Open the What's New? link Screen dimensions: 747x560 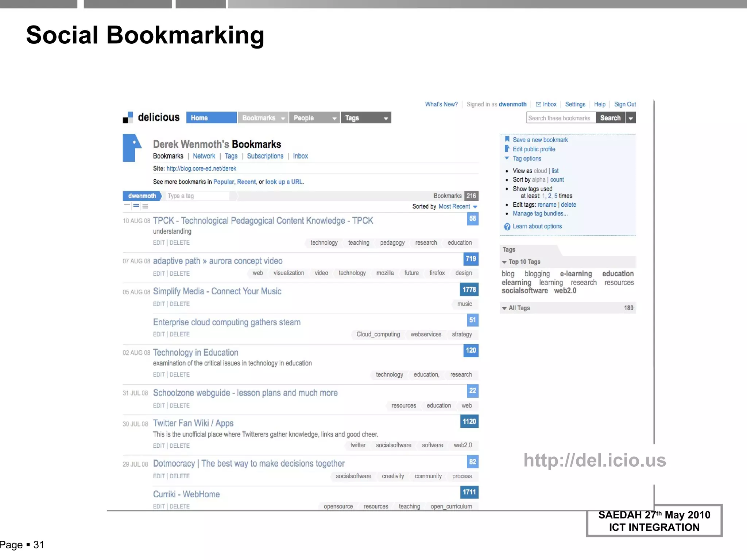pyautogui.click(x=441, y=104)
